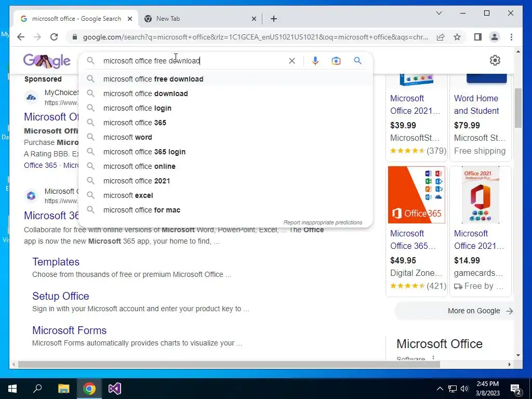Image resolution: width=532 pixels, height=399 pixels.
Task: Choose suggestion microsoft office free download
Action: (225, 79)
